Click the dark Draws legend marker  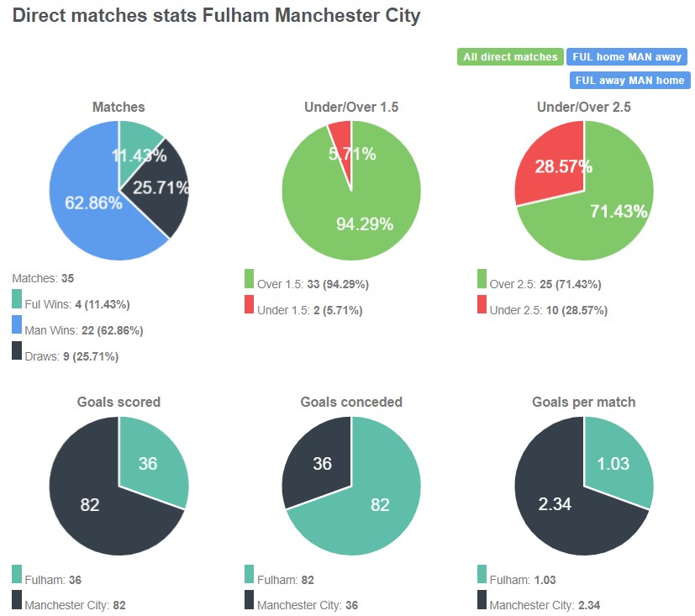pyautogui.click(x=16, y=352)
